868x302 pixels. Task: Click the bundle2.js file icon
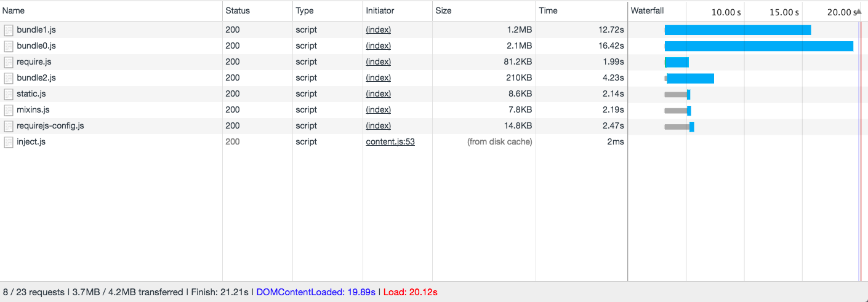pos(9,78)
